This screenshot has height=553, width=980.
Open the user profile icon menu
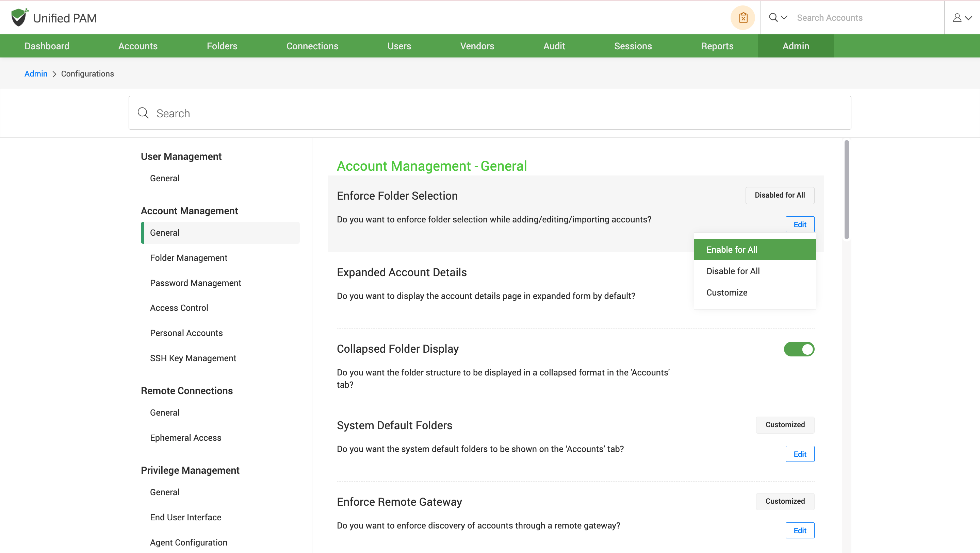(958, 17)
